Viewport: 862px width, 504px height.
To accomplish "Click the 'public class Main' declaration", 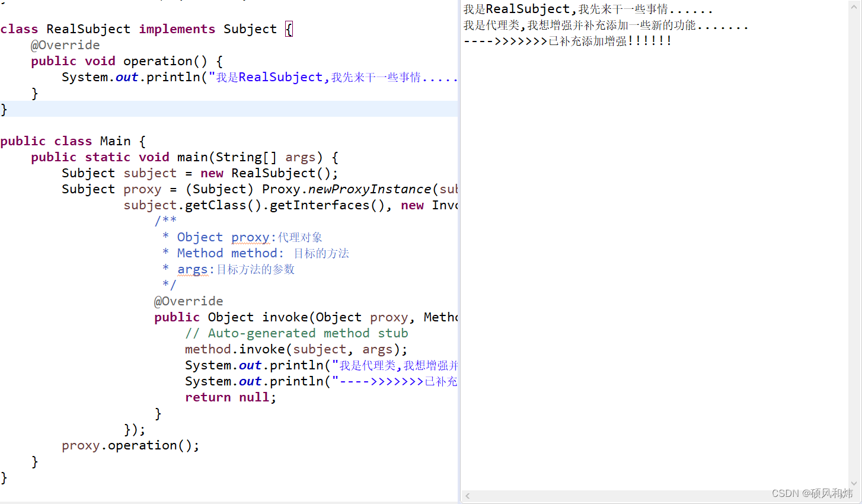I will 73,141.
